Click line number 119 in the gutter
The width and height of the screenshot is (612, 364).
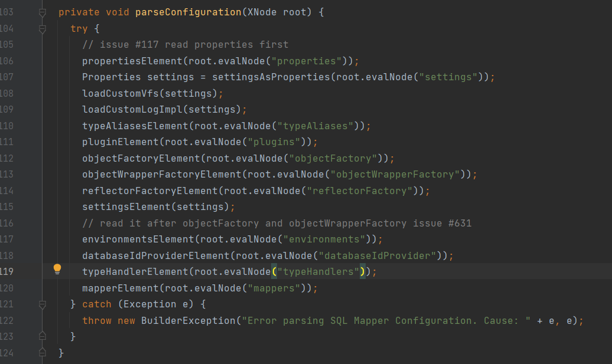(x=6, y=271)
